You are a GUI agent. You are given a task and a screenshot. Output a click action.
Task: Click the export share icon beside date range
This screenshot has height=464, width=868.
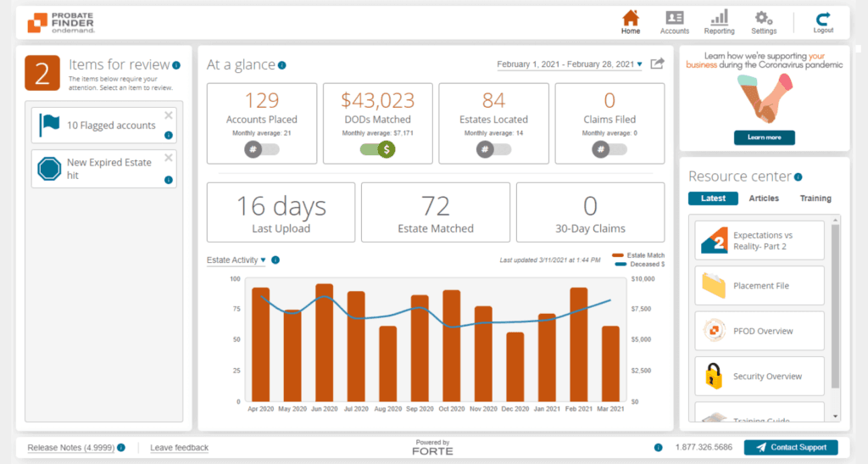tap(657, 64)
